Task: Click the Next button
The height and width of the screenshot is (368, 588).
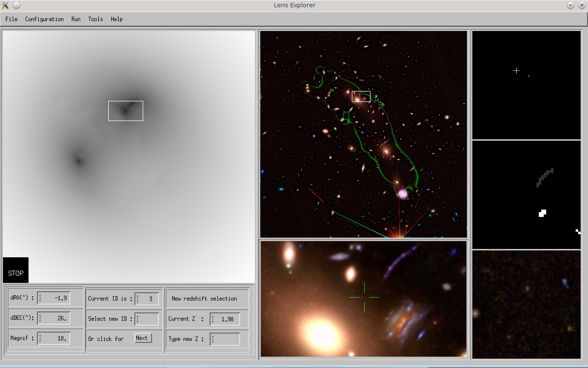Action: point(143,338)
